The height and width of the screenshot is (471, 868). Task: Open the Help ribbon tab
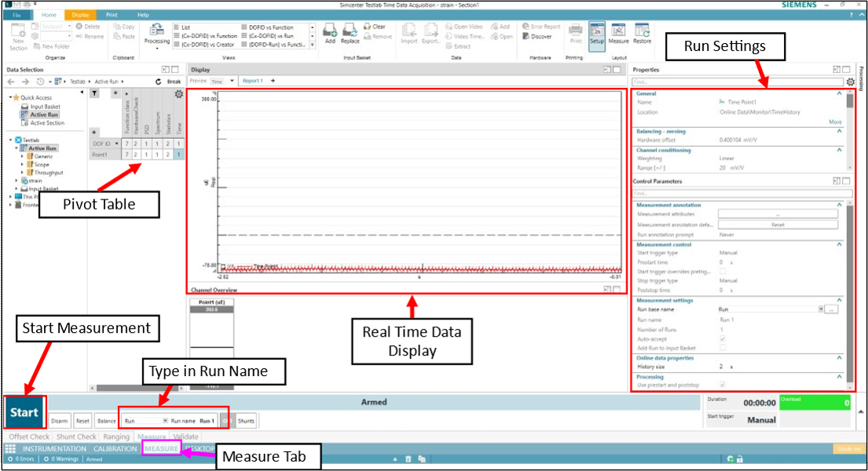(x=143, y=15)
